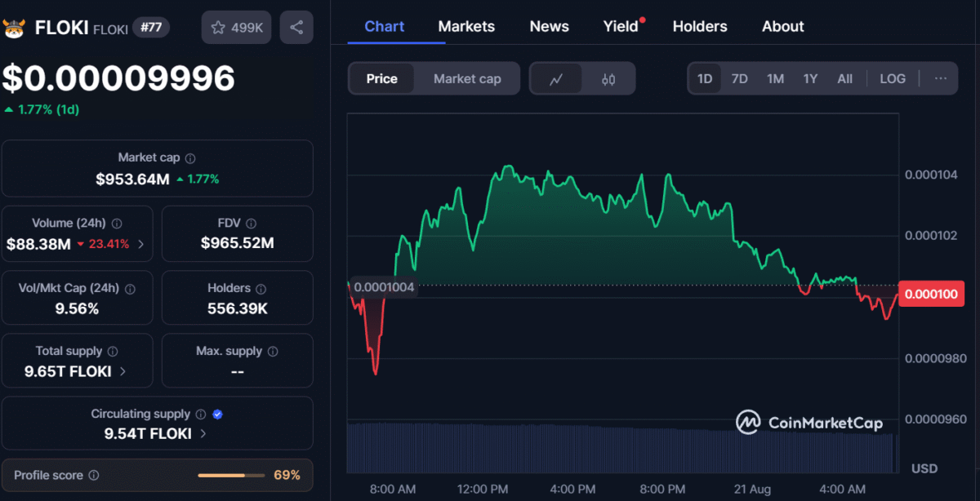980x501 pixels.
Task: Select the 1Y time range
Action: [x=810, y=79]
